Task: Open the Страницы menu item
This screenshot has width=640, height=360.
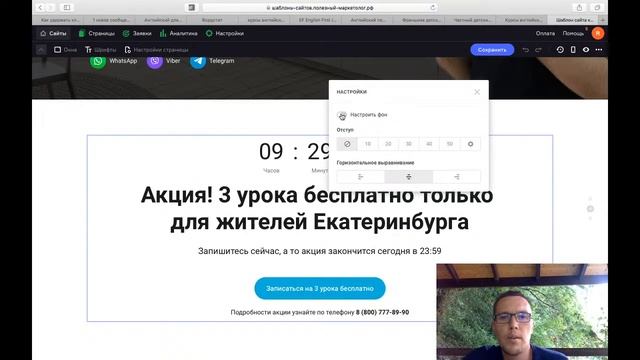Action: click(x=97, y=33)
